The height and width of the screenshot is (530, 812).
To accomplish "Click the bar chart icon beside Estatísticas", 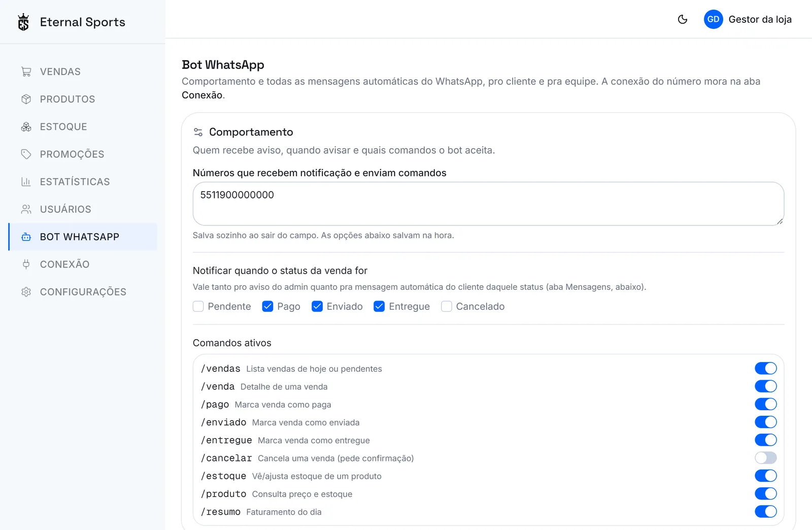I will point(26,182).
